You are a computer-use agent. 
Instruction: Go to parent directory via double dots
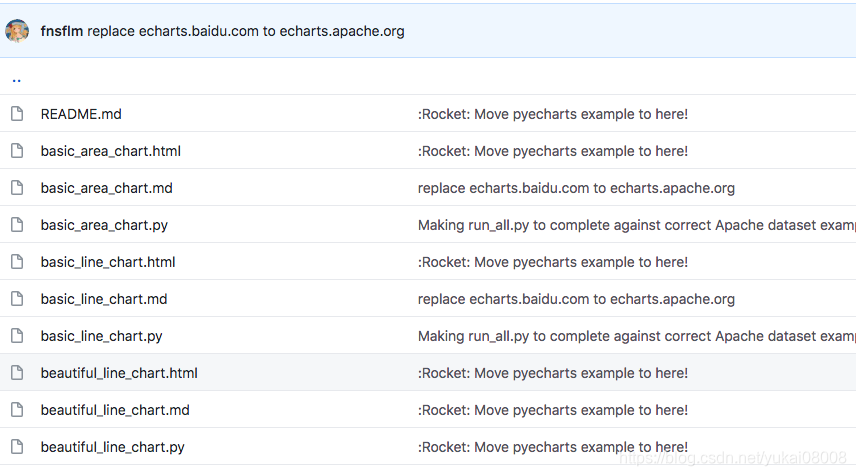pyautogui.click(x=17, y=78)
